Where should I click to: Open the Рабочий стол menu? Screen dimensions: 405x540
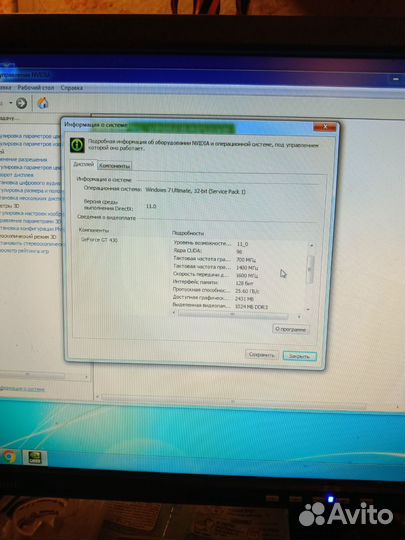(35, 87)
